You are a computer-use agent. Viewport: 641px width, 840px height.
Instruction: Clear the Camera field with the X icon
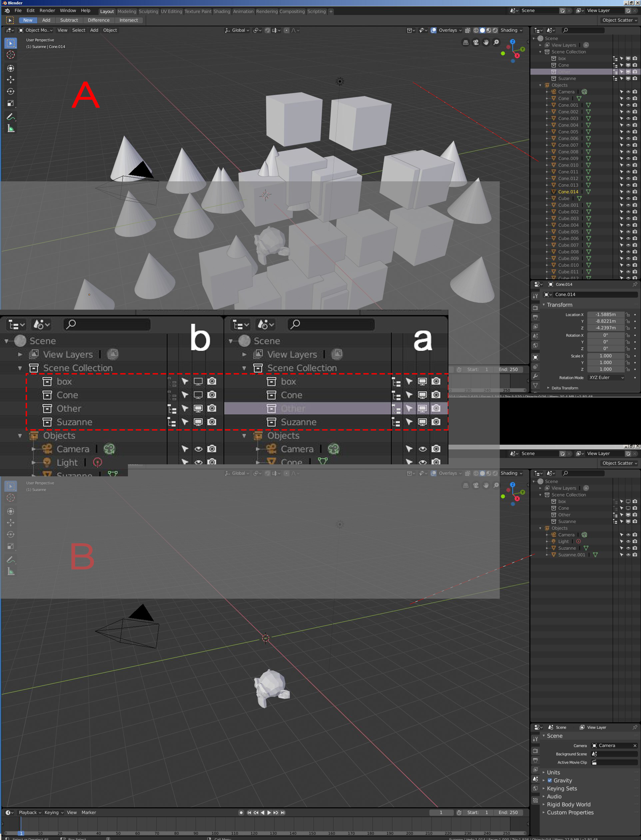coord(635,746)
